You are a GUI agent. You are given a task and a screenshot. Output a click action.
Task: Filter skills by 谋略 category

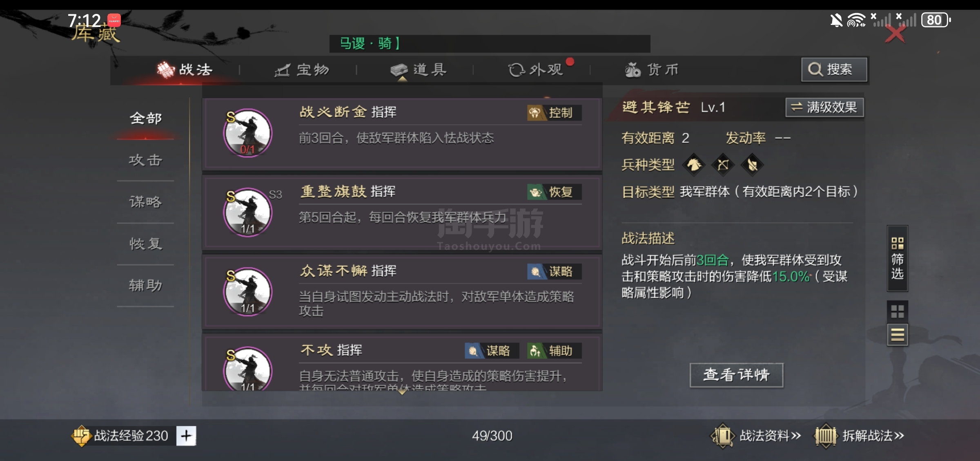145,201
